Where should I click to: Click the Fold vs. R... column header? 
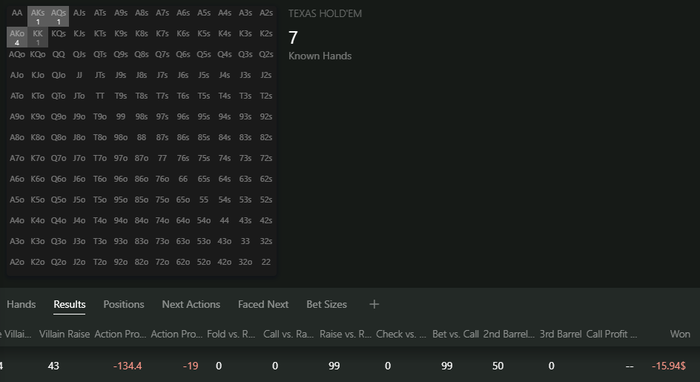(x=231, y=334)
